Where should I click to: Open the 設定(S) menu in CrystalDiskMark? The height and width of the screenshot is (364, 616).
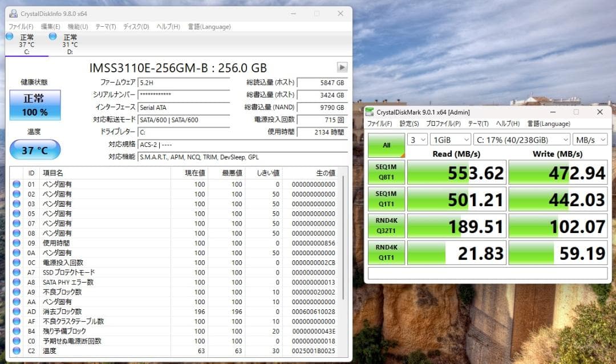point(407,124)
